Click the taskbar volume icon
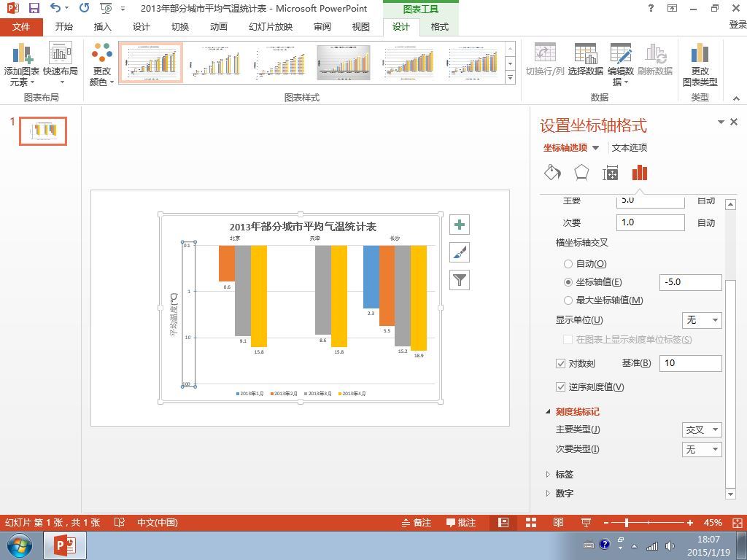The width and height of the screenshot is (747, 560). coord(670,545)
